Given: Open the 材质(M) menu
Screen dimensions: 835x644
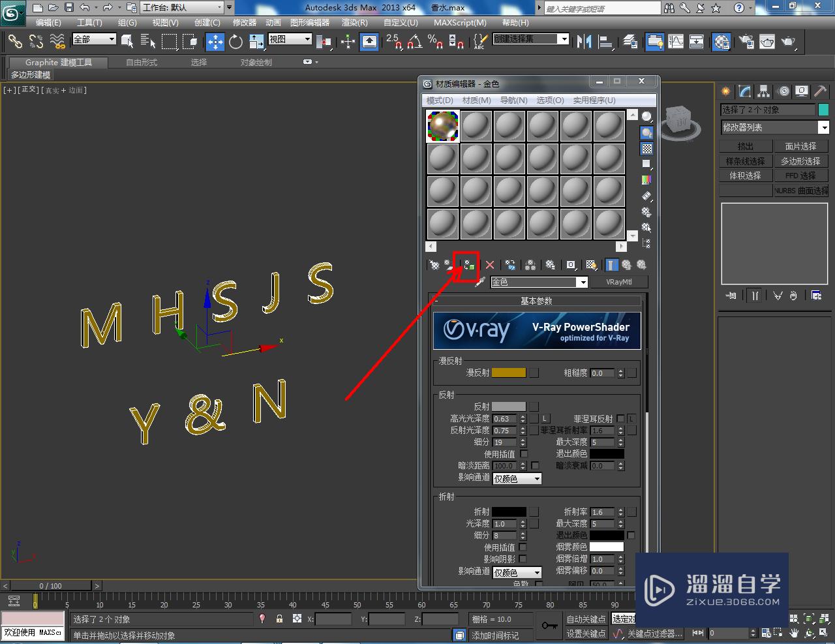Looking at the screenshot, I should tap(476, 100).
